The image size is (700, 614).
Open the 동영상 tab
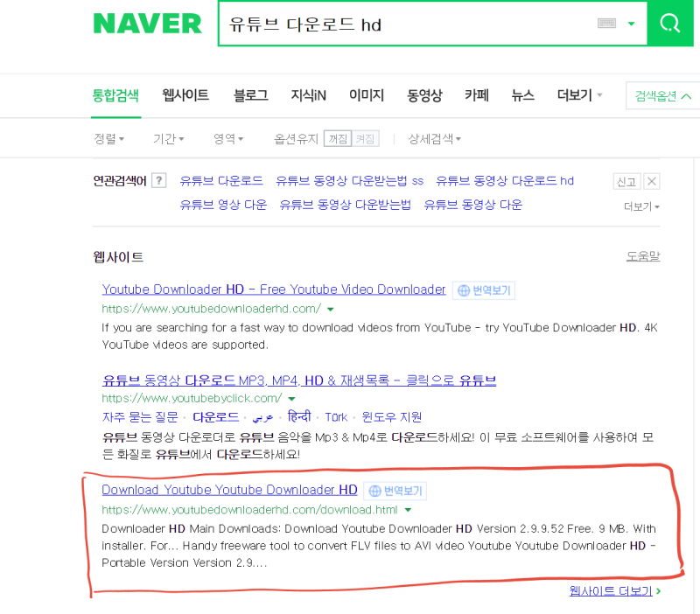424,95
